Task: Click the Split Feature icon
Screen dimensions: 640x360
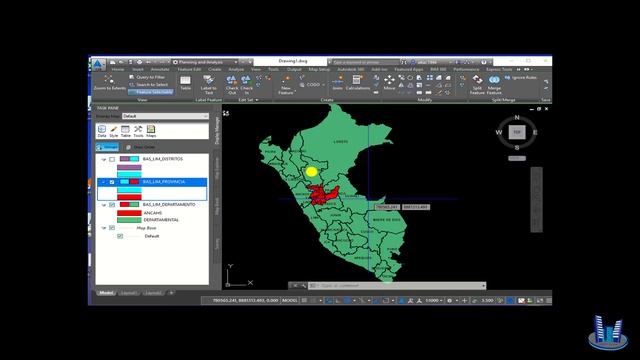Action: [477, 80]
